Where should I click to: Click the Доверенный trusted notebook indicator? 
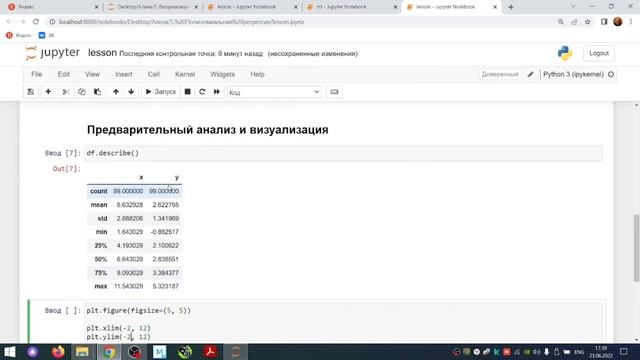click(x=500, y=74)
